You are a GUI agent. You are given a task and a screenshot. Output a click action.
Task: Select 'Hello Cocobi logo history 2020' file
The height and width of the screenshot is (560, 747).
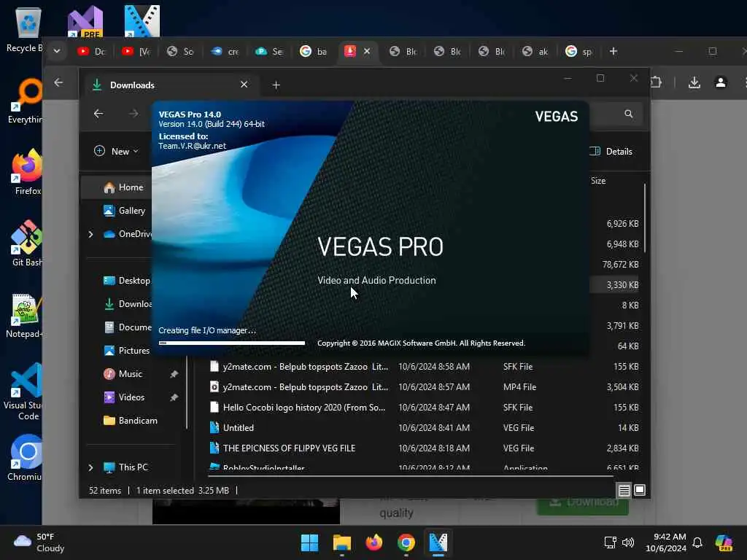click(x=424, y=407)
